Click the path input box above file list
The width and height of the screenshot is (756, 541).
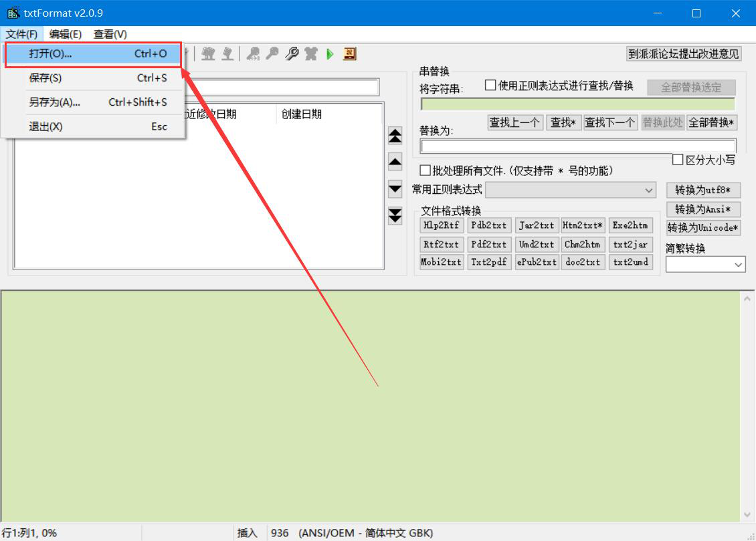[281, 87]
